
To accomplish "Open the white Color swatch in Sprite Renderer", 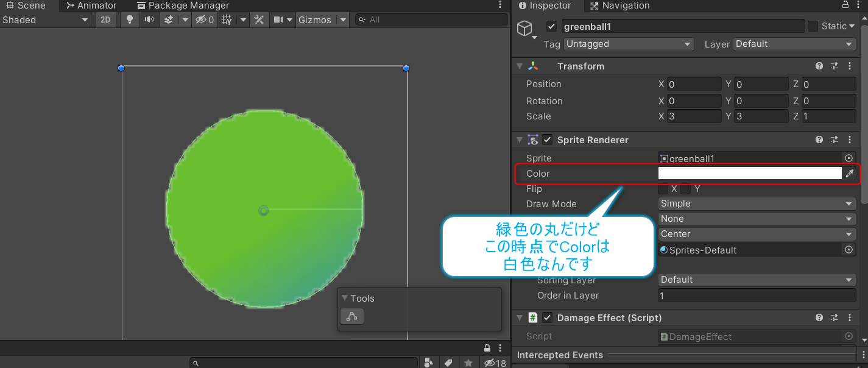I will pos(749,173).
